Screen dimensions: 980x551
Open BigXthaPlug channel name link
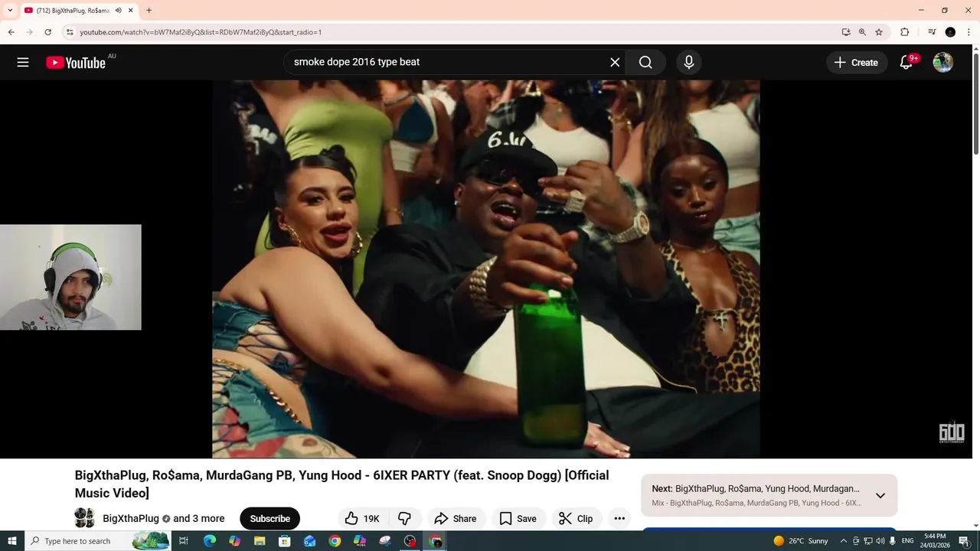(131, 518)
